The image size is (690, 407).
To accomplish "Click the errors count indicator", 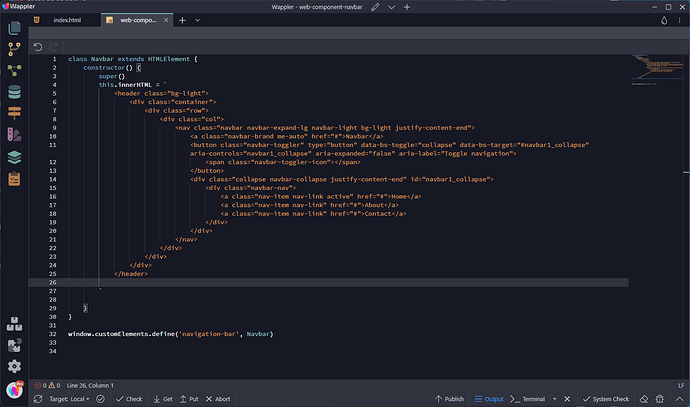I will click(x=40, y=385).
